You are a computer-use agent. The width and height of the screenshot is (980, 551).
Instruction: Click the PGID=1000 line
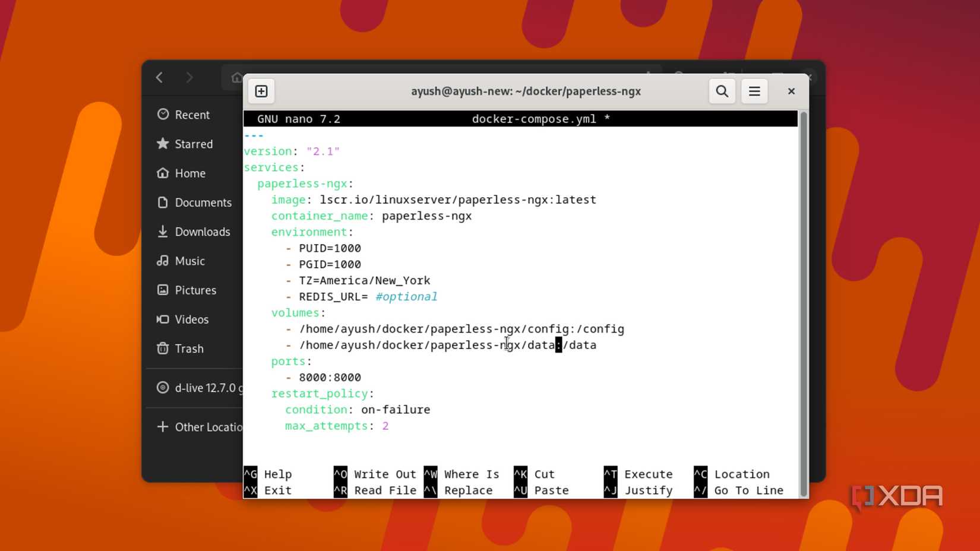click(x=323, y=264)
